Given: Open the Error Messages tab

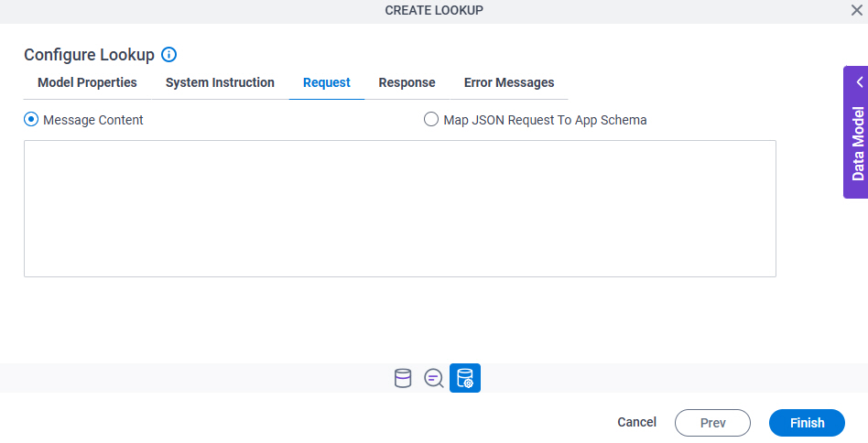Looking at the screenshot, I should click(x=509, y=82).
